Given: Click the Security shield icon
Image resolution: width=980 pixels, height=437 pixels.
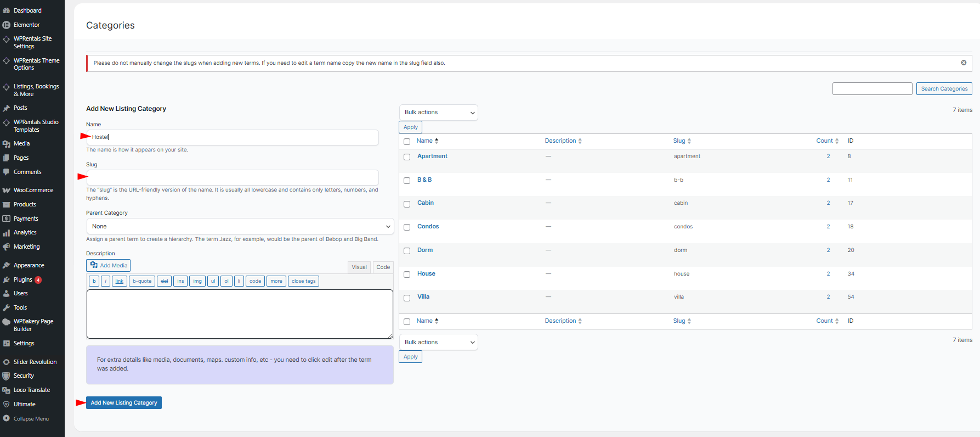Looking at the screenshot, I should coord(7,376).
